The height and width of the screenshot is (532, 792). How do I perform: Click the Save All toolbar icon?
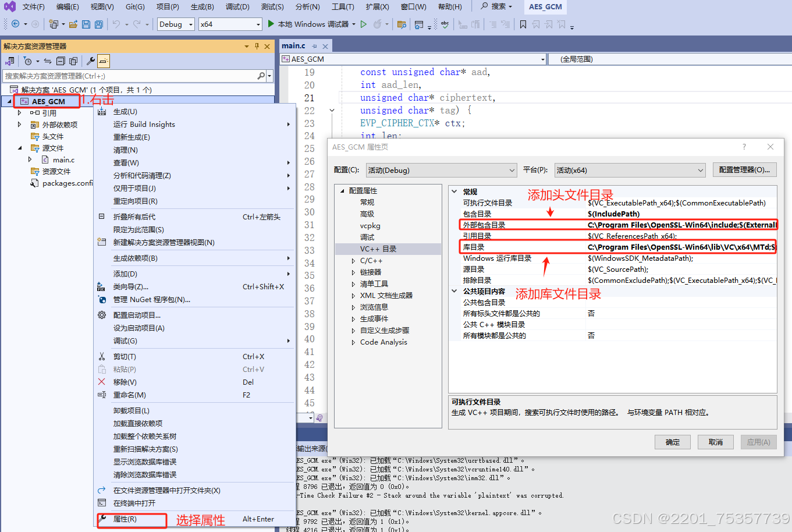[98, 24]
